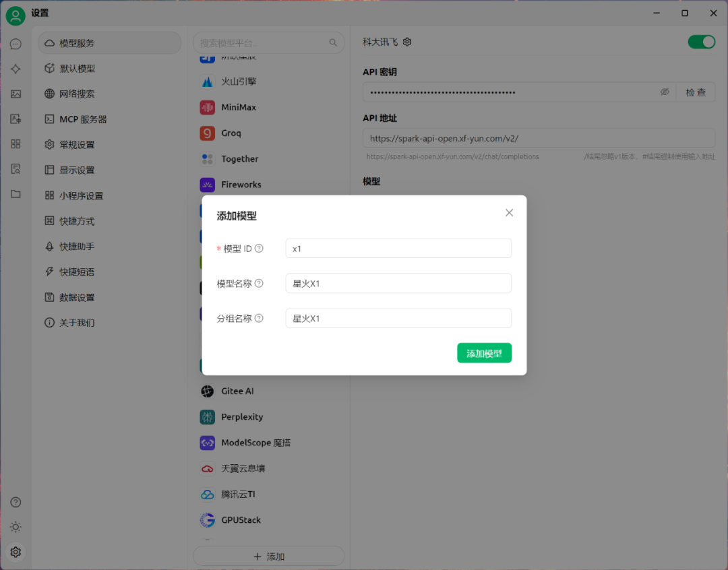
Task: Click the API 地址 input field
Action: [539, 138]
